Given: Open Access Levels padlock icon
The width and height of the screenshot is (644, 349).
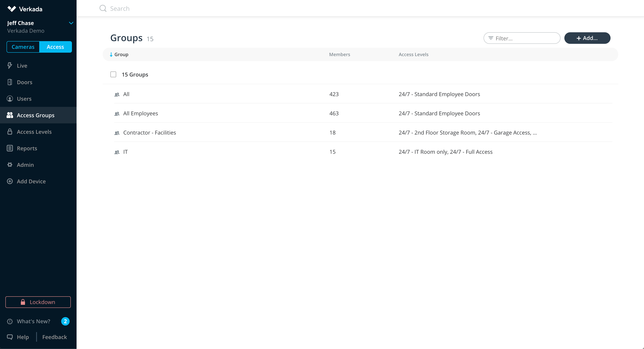Looking at the screenshot, I should [x=10, y=132].
